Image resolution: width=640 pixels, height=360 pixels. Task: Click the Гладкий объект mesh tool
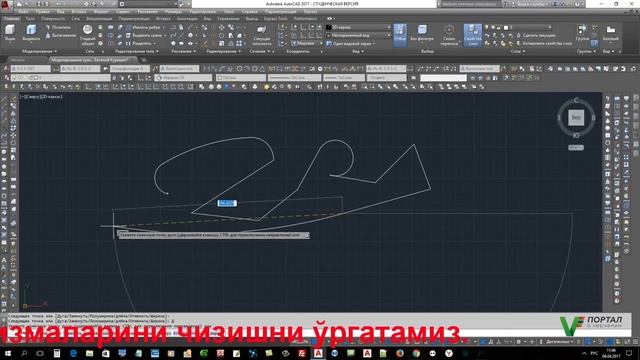pos(88,35)
